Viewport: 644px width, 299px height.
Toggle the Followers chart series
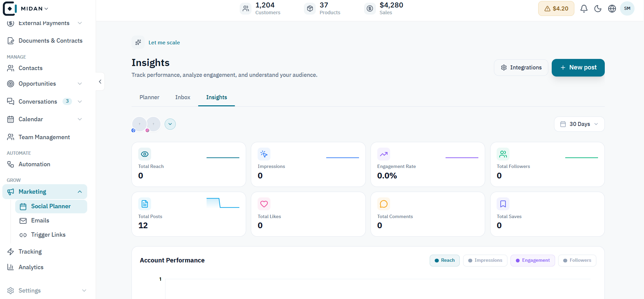tap(577, 260)
